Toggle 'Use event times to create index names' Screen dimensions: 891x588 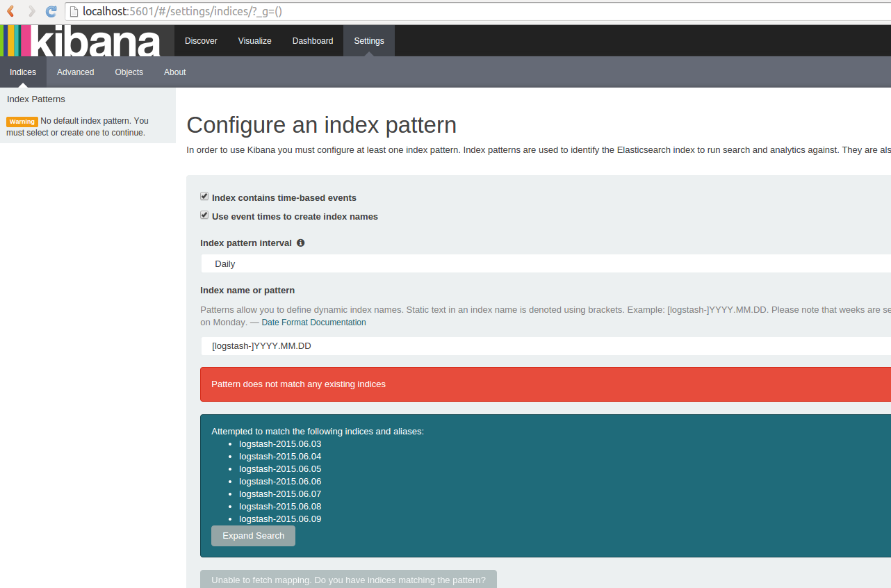(204, 215)
